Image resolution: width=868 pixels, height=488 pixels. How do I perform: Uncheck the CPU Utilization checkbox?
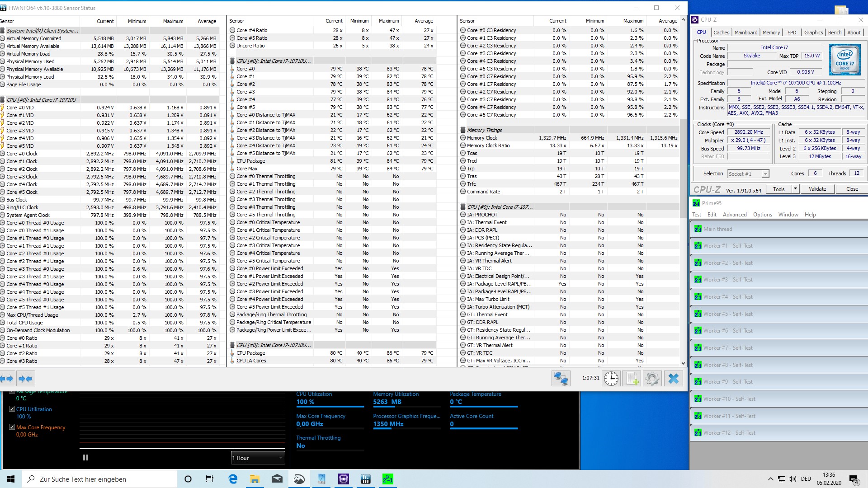[12, 409]
